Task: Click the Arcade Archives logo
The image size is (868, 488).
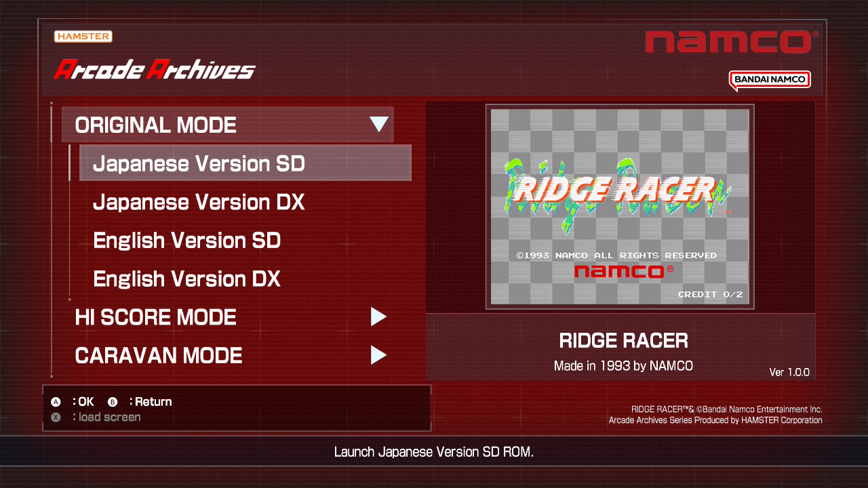Action: click(x=155, y=69)
